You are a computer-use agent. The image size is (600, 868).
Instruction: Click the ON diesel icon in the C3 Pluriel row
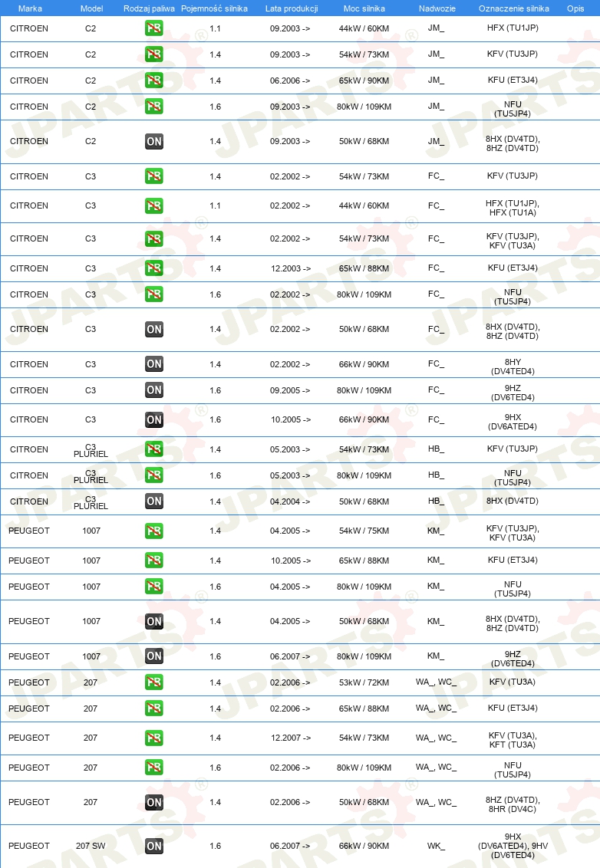point(154,501)
